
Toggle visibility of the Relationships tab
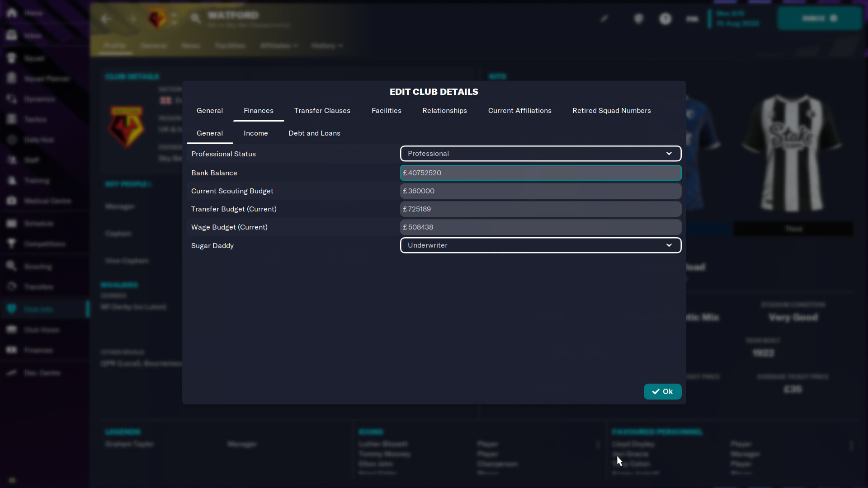444,110
